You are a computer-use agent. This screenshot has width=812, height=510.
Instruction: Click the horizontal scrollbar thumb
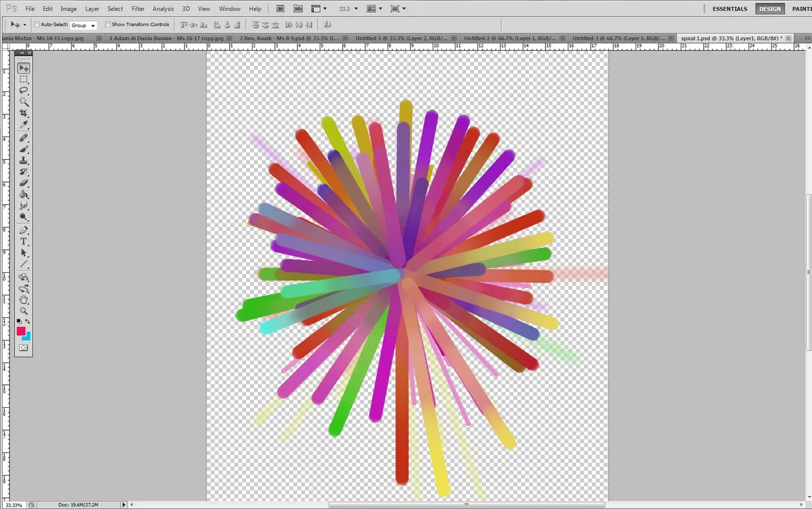click(466, 505)
